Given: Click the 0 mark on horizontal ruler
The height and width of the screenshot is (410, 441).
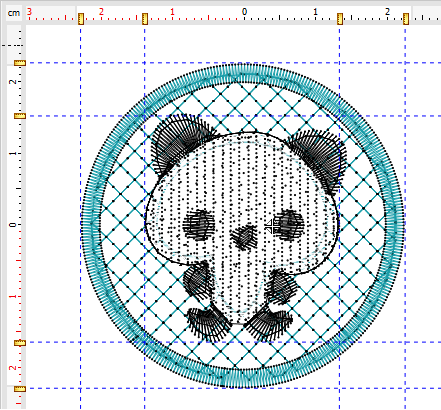Looking at the screenshot, I should click(244, 12).
